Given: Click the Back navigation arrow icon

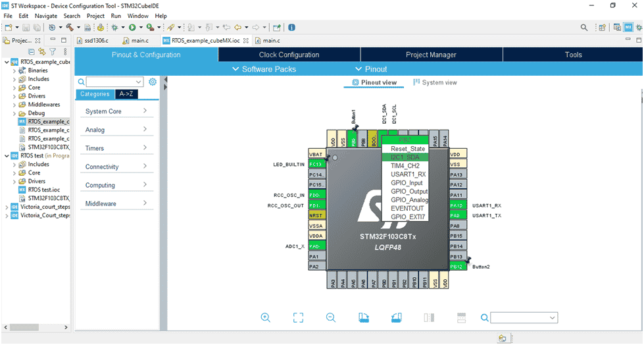Looking at the screenshot, I should click(238, 28).
